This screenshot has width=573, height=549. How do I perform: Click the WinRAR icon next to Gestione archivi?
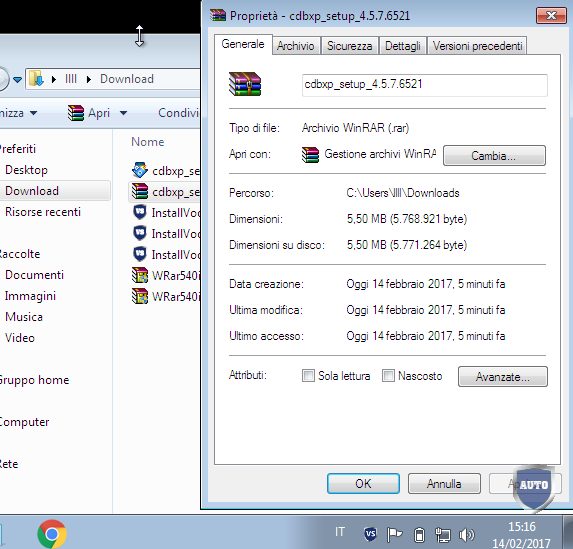coord(310,154)
